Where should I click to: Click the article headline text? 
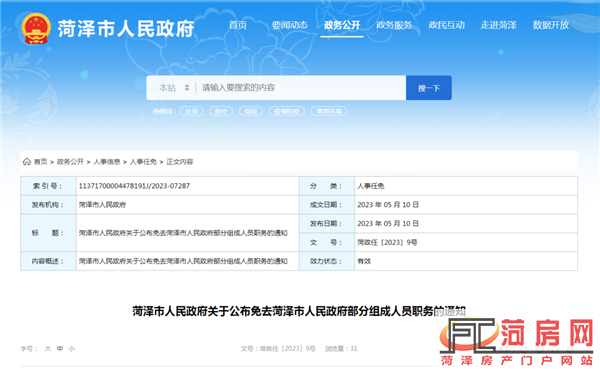299,311
